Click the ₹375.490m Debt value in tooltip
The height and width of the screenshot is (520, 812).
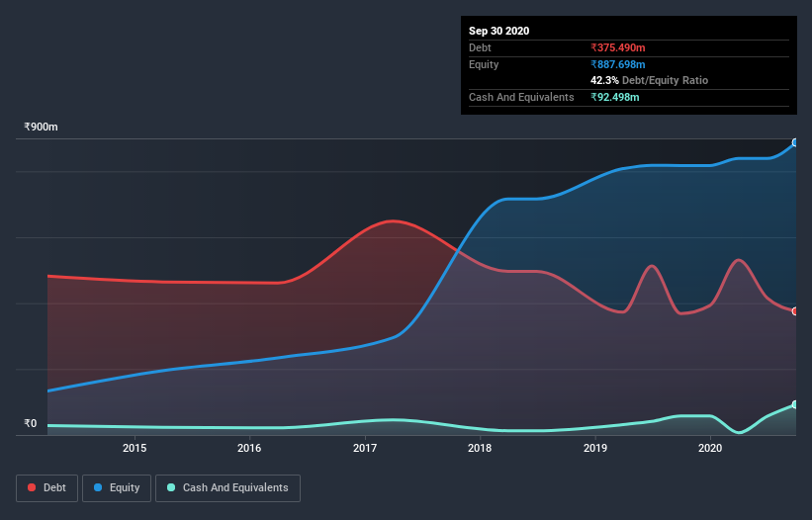pos(618,47)
